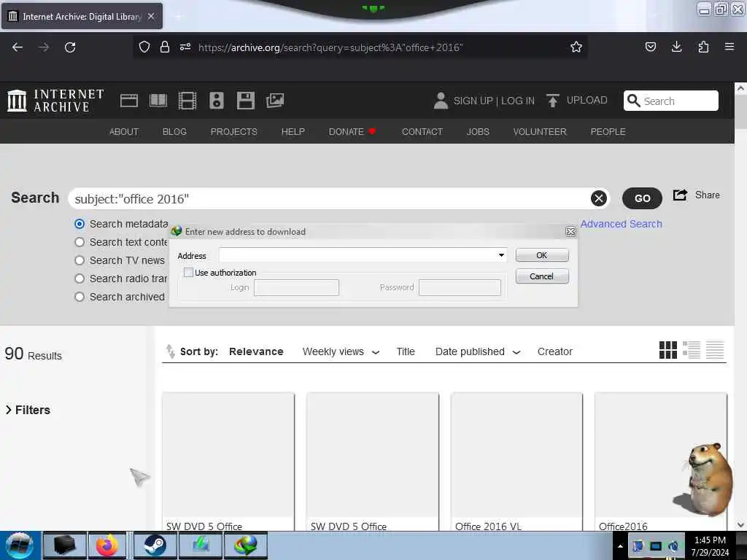Open the BLOG menu item

point(174,131)
